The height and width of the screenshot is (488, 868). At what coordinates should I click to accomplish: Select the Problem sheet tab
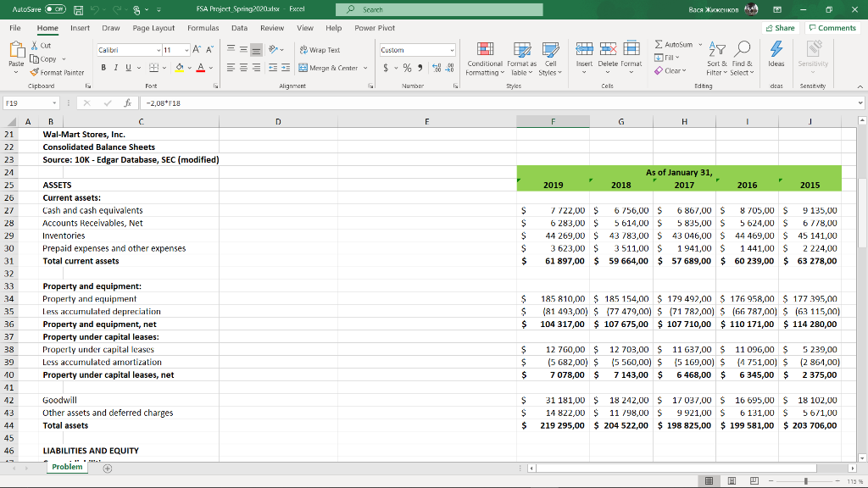67,467
